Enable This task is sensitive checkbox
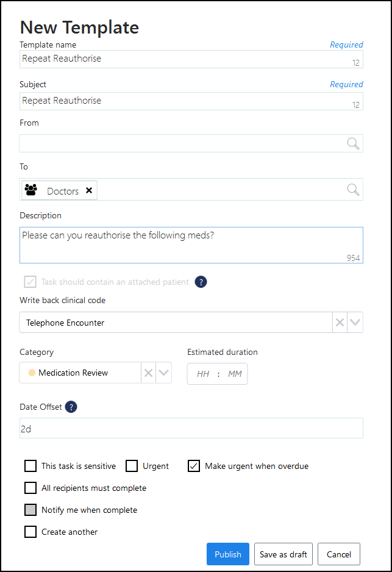 click(x=30, y=466)
